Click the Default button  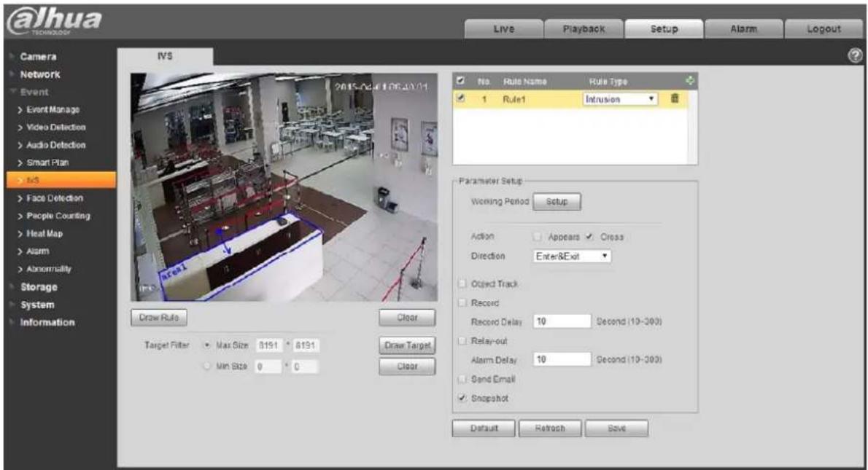click(484, 428)
